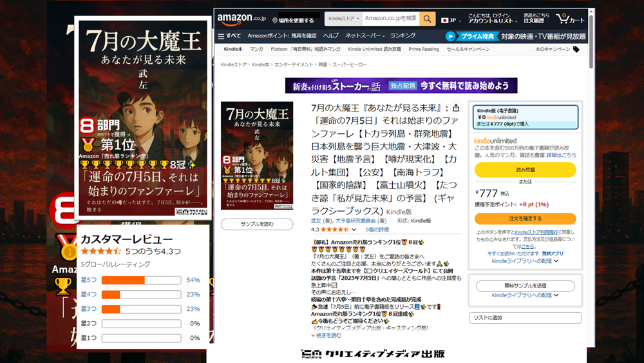
Task: Click Amazonポイント: 残高を確認
Action: pyautogui.click(x=282, y=35)
